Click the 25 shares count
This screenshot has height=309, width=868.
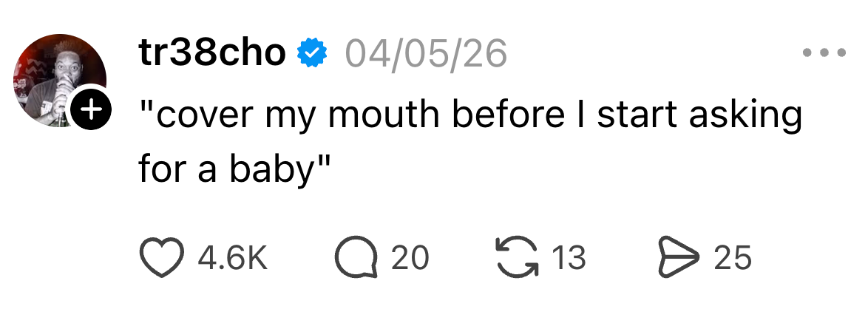[x=732, y=258]
